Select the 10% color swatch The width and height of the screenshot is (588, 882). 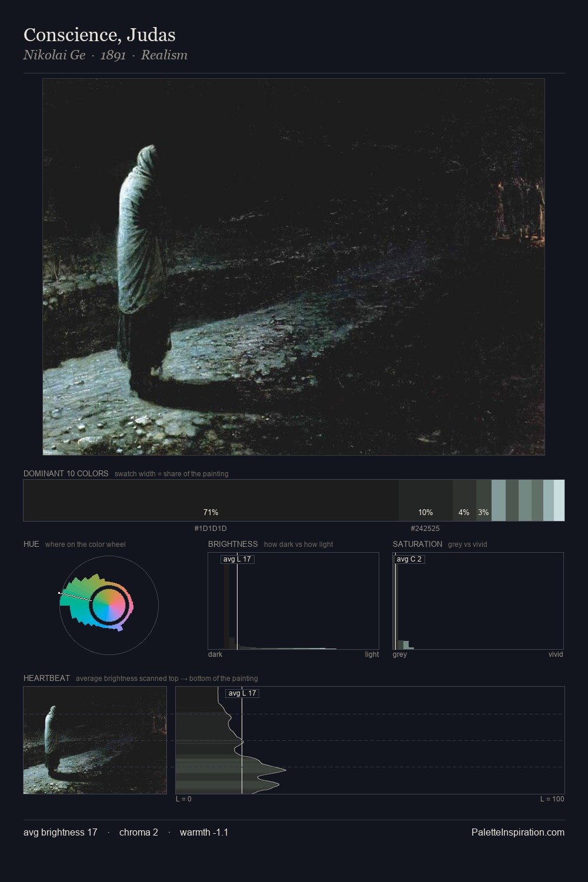point(426,500)
